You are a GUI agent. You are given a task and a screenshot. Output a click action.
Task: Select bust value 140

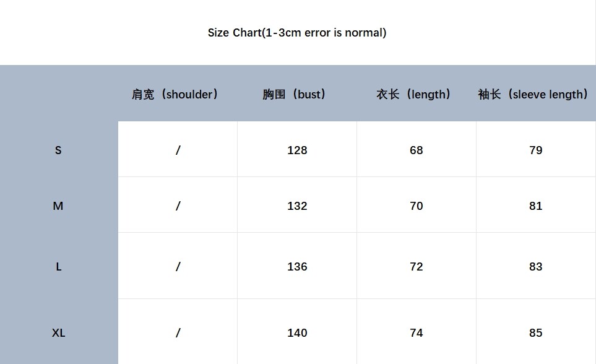click(x=297, y=332)
